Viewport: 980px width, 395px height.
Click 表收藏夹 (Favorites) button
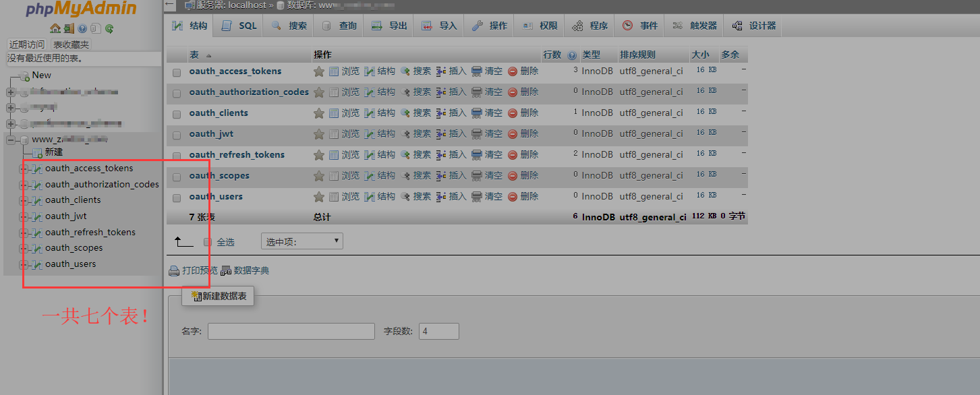[x=71, y=44]
